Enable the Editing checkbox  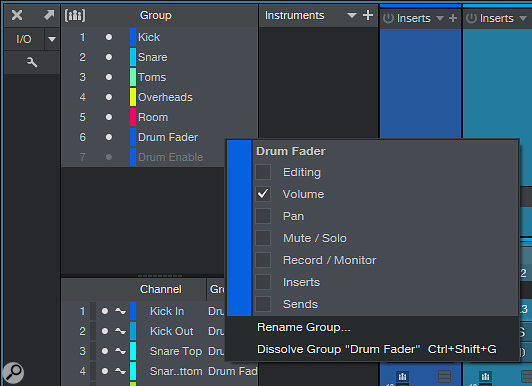point(263,172)
